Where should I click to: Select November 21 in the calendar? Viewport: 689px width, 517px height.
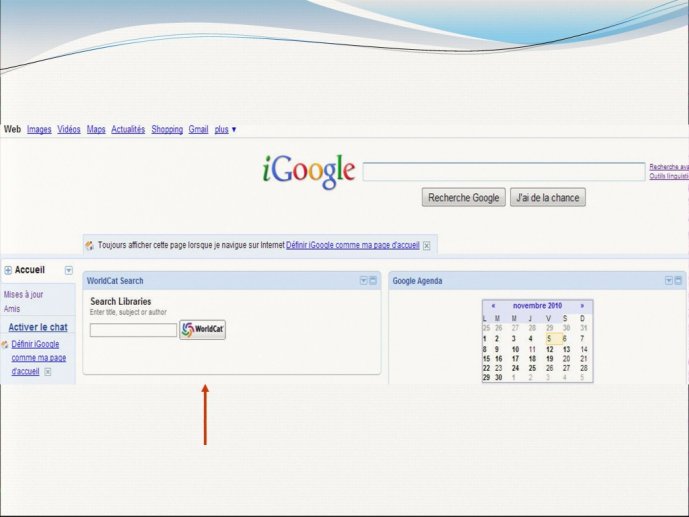pyautogui.click(x=584, y=359)
